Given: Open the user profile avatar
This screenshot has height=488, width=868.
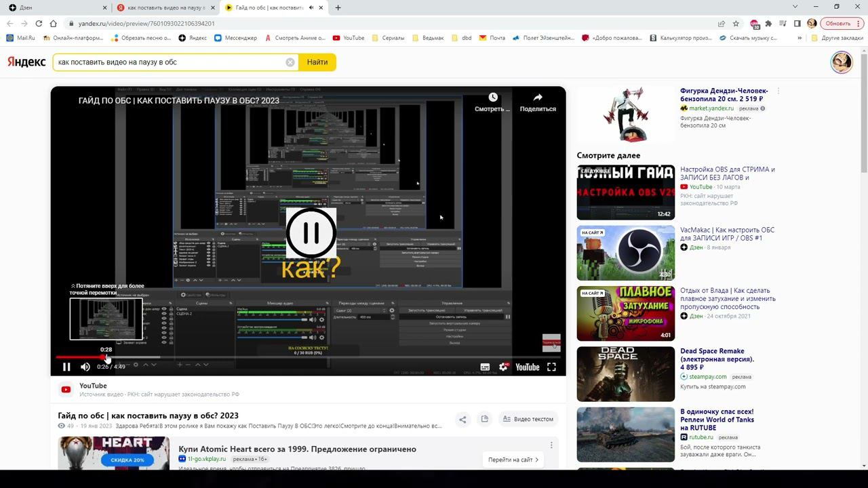Looking at the screenshot, I should click(842, 62).
